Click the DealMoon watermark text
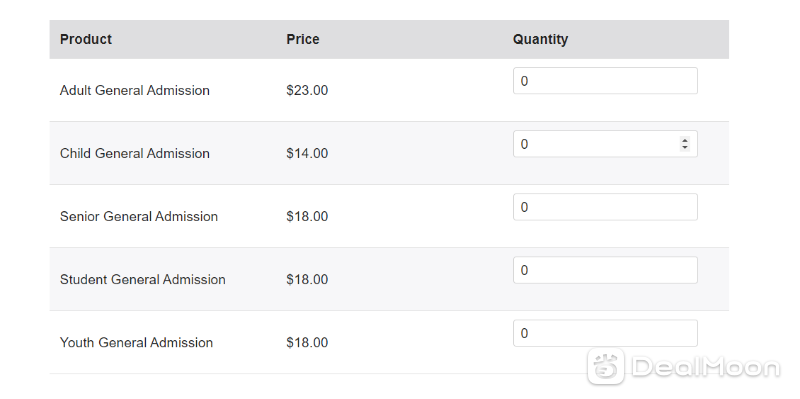Screen dimensions: 800x399 pyautogui.click(x=706, y=367)
